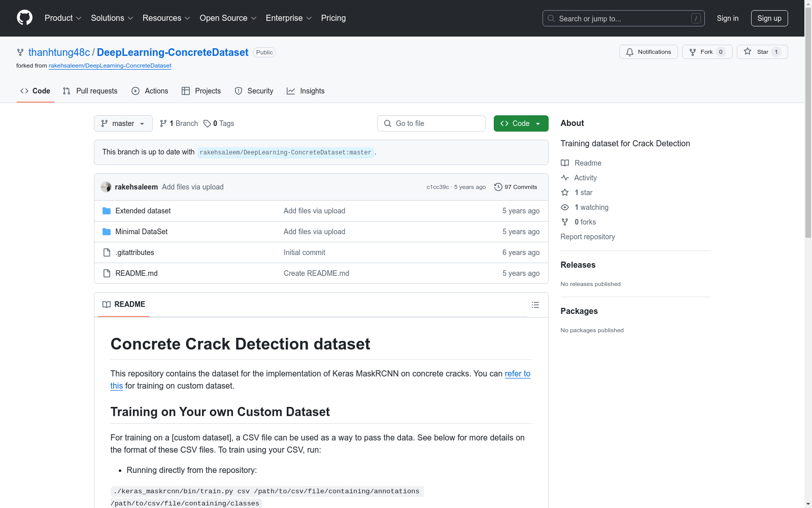
Task: Click the Notifications bell button
Action: pyautogui.click(x=648, y=52)
